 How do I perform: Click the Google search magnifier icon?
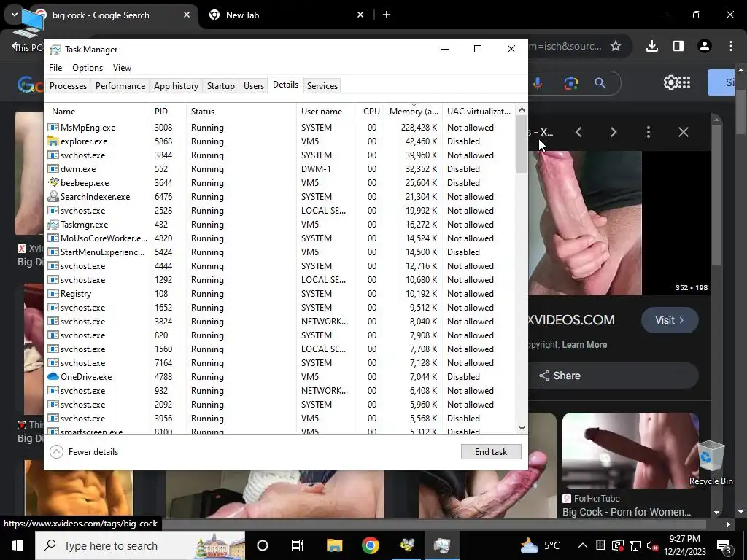600,83
